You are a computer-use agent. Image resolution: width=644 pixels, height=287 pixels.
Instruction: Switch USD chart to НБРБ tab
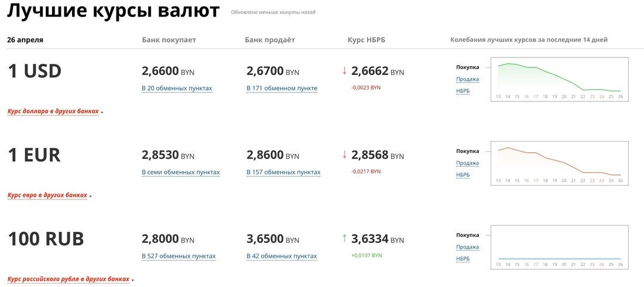click(463, 91)
